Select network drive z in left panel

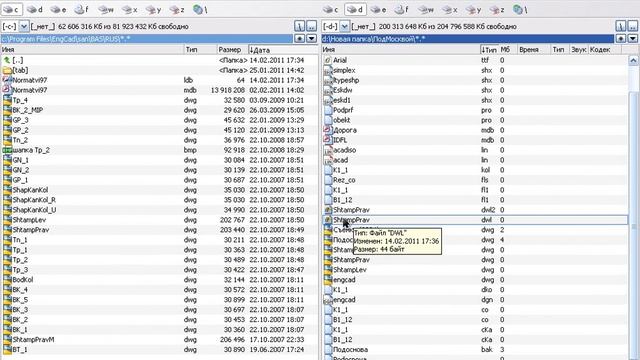pos(177,9)
